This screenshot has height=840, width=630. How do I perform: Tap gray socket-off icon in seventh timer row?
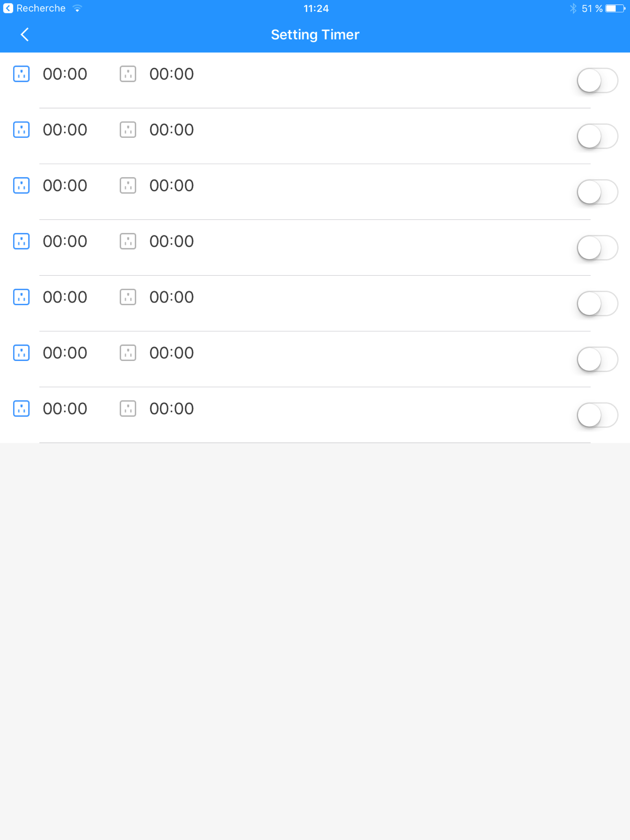pyautogui.click(x=128, y=409)
